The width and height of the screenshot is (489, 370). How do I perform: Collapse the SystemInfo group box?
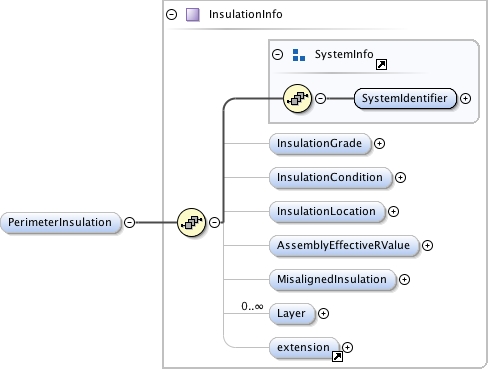pos(277,54)
